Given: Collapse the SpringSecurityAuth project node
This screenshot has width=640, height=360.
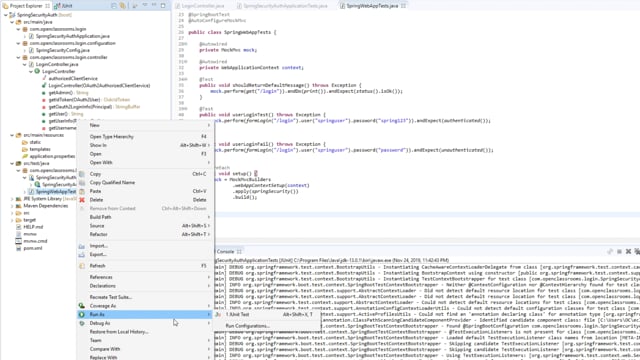Looking at the screenshot, I should pyautogui.click(x=6, y=15).
